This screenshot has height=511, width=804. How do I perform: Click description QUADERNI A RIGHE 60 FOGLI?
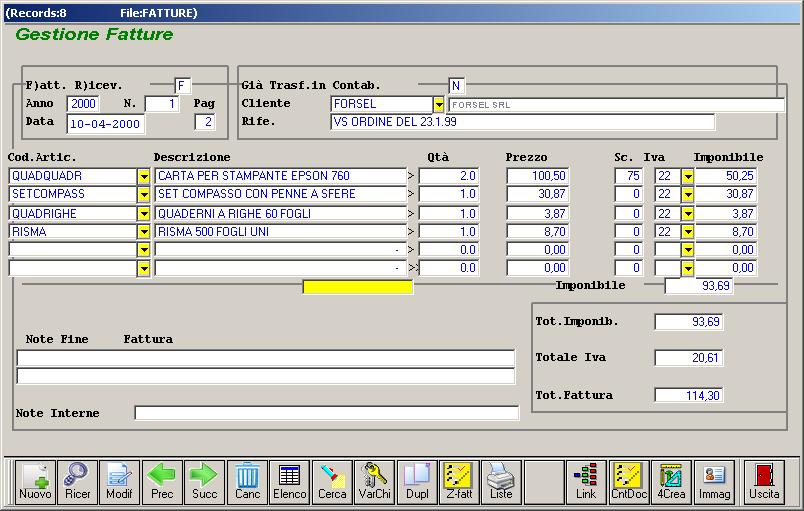[280, 213]
